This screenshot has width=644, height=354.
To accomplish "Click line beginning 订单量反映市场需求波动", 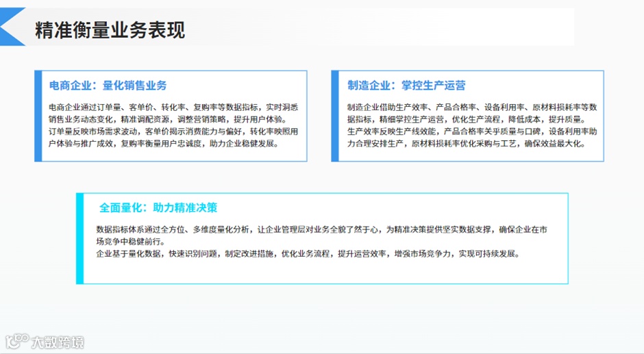I will 174,132.
